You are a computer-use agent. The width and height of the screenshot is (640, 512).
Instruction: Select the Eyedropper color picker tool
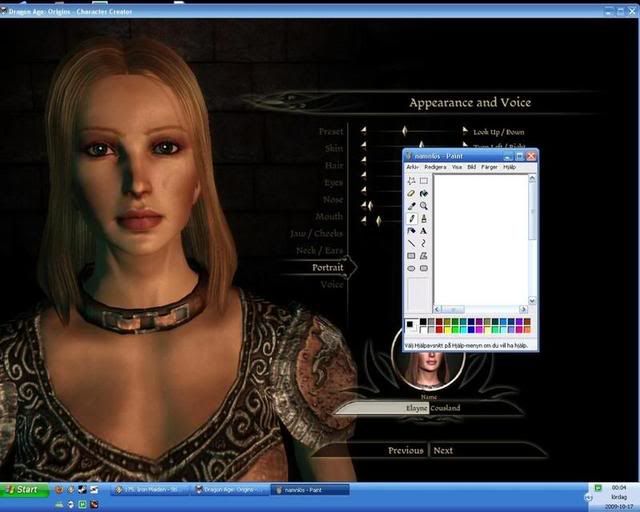click(x=411, y=205)
